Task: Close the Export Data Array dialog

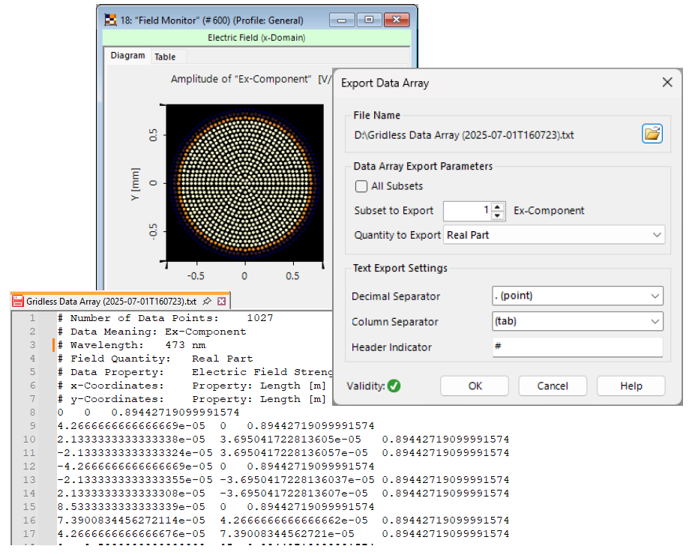Action: pyautogui.click(x=667, y=82)
